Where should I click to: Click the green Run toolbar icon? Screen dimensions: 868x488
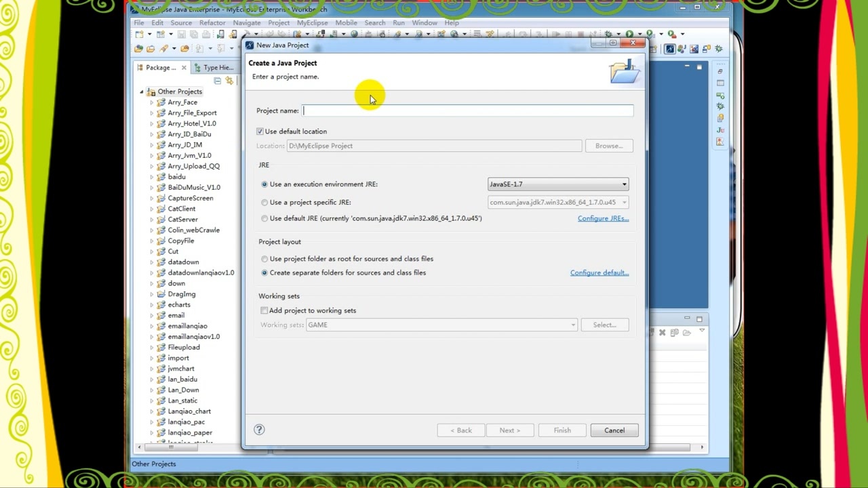coord(629,34)
